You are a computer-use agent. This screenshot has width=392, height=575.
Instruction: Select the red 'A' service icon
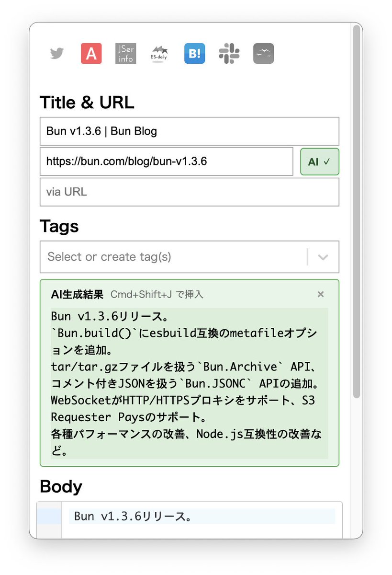point(91,53)
